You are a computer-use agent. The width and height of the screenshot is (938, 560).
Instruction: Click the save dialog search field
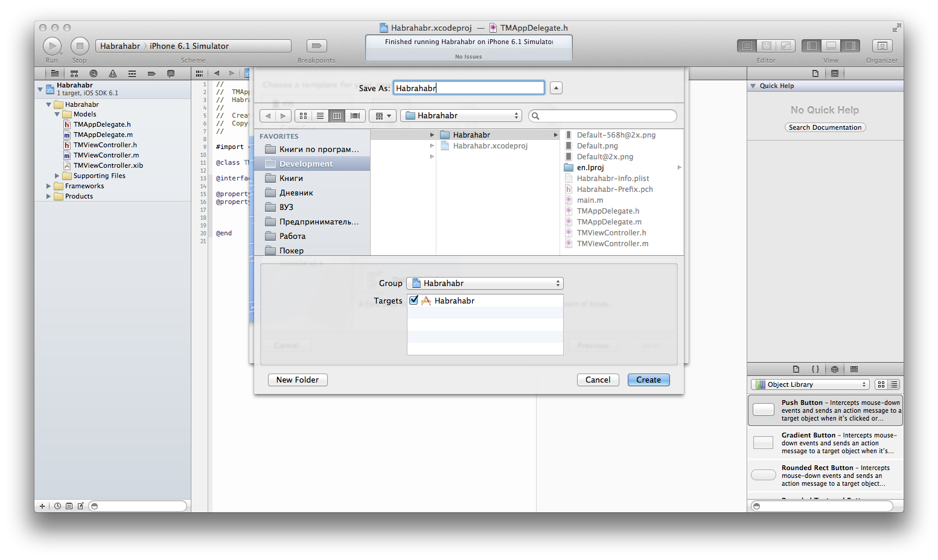coord(602,116)
